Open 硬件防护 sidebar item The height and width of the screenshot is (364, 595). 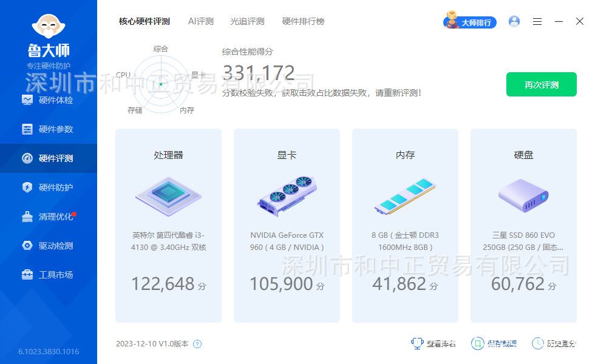[49, 187]
